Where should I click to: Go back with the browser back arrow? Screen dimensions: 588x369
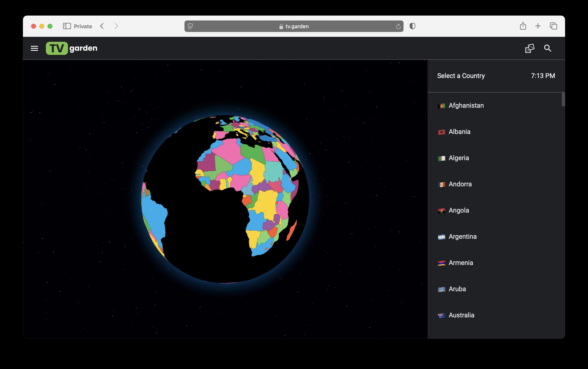[x=102, y=26]
